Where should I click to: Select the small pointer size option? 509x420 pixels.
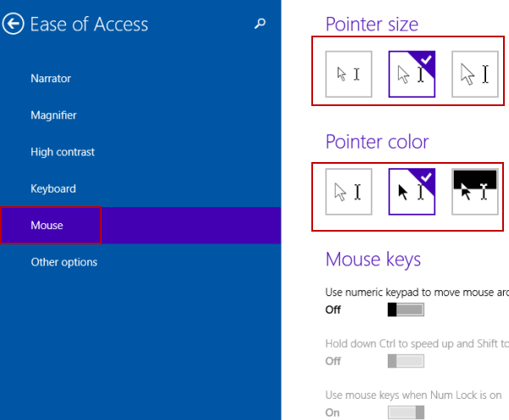pyautogui.click(x=349, y=74)
